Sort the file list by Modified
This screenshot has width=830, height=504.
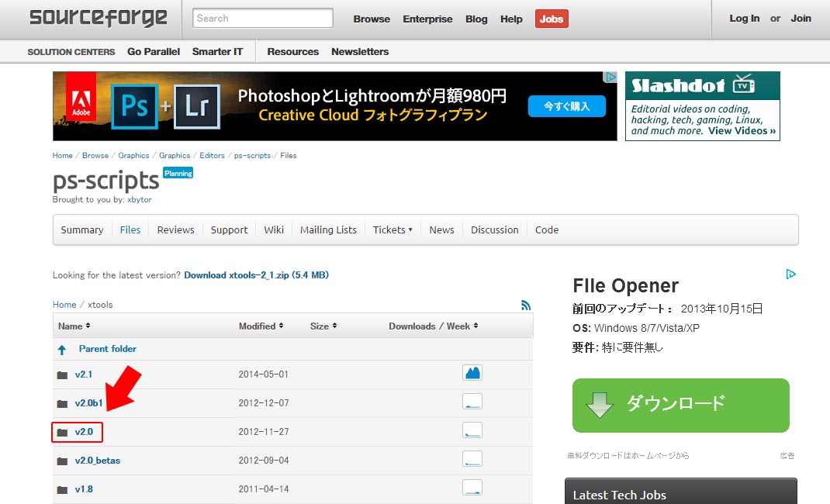pyautogui.click(x=261, y=326)
